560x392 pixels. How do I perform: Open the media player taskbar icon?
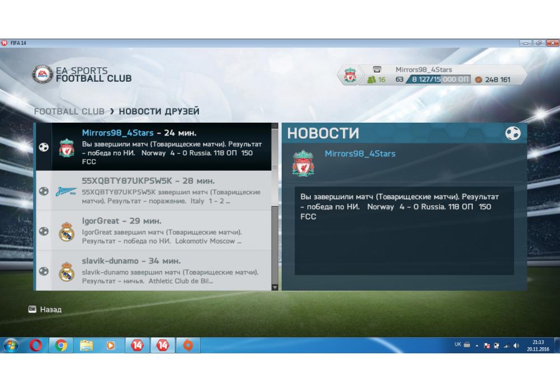click(x=111, y=345)
